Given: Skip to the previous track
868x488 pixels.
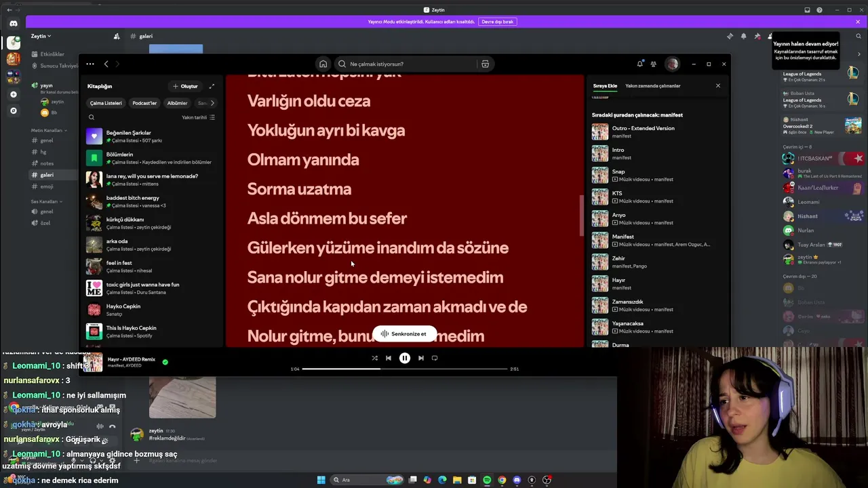Looking at the screenshot, I should pyautogui.click(x=389, y=358).
